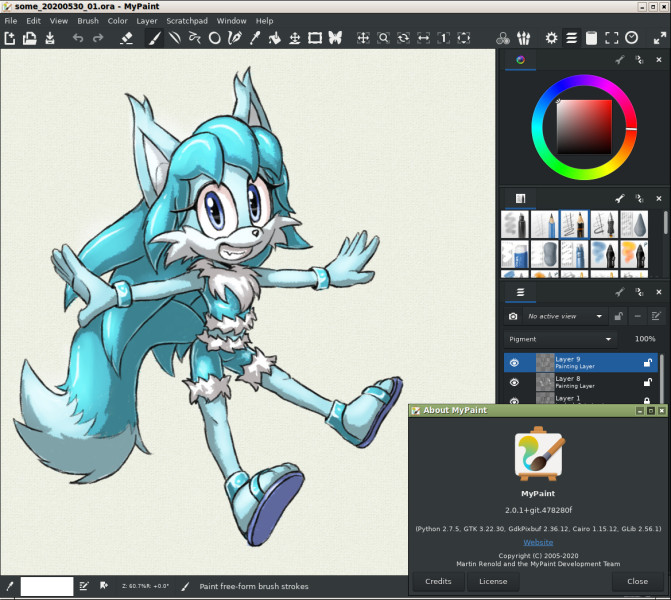Open the scratchpad panel toolbar icon
Screen dimensions: 671x600
pyautogui.click(x=591, y=38)
